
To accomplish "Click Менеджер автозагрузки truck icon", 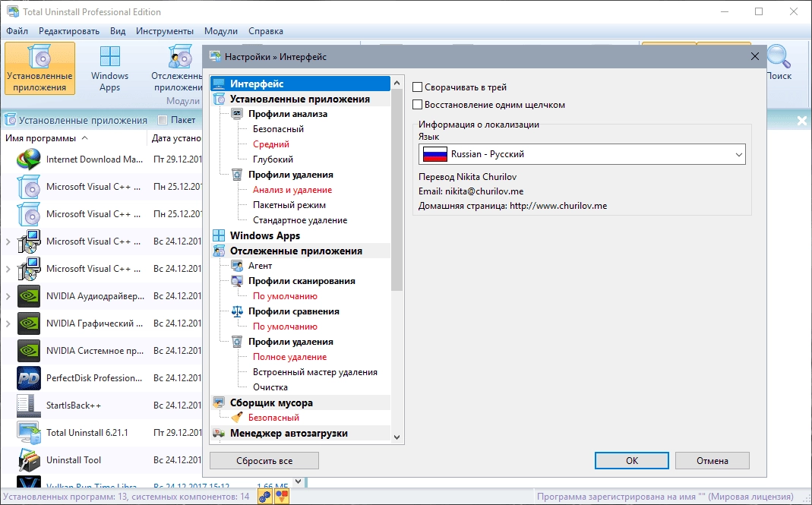I will [x=219, y=433].
